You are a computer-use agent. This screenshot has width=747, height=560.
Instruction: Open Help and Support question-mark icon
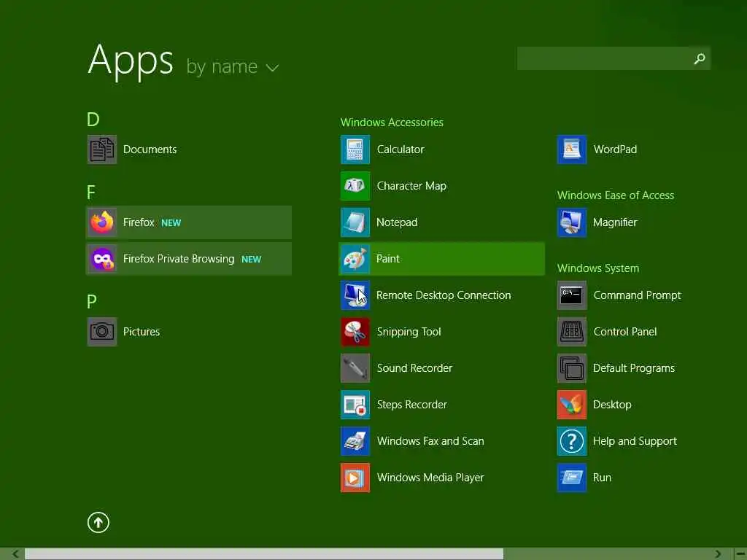[x=572, y=441]
